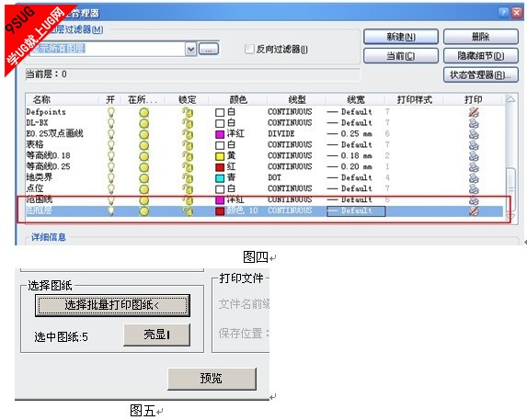The height and width of the screenshot is (420, 527).
Task: Toggle the 等高线0.18 layer lightbulb
Action: pos(110,156)
